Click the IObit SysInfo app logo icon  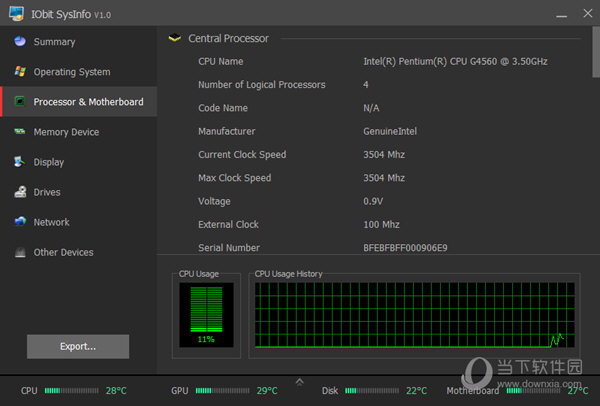[16, 13]
